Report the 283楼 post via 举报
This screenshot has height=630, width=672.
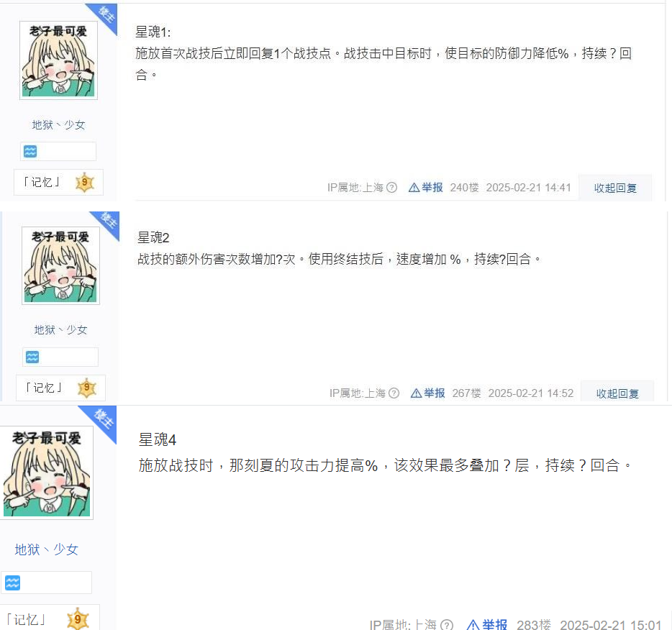(x=487, y=625)
